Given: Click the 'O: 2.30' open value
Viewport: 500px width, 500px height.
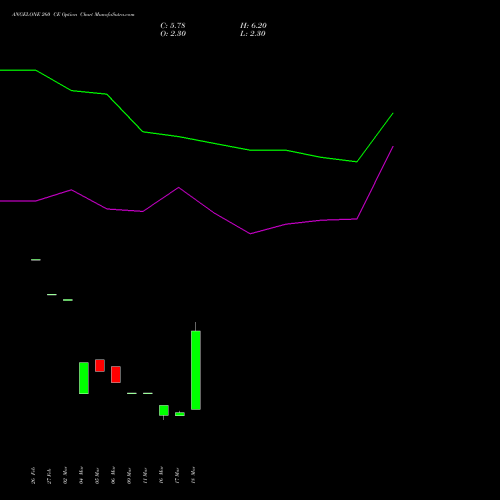Looking at the screenshot, I should (x=173, y=34).
